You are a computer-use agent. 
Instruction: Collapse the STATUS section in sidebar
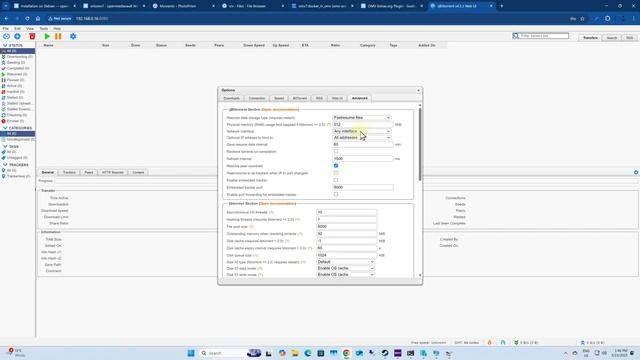(x=5, y=45)
